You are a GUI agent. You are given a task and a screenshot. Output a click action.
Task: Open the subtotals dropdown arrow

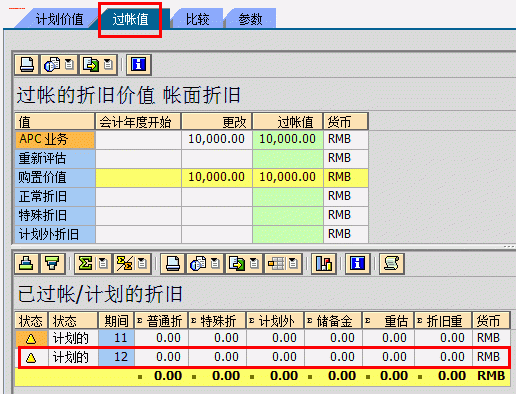tap(143, 264)
